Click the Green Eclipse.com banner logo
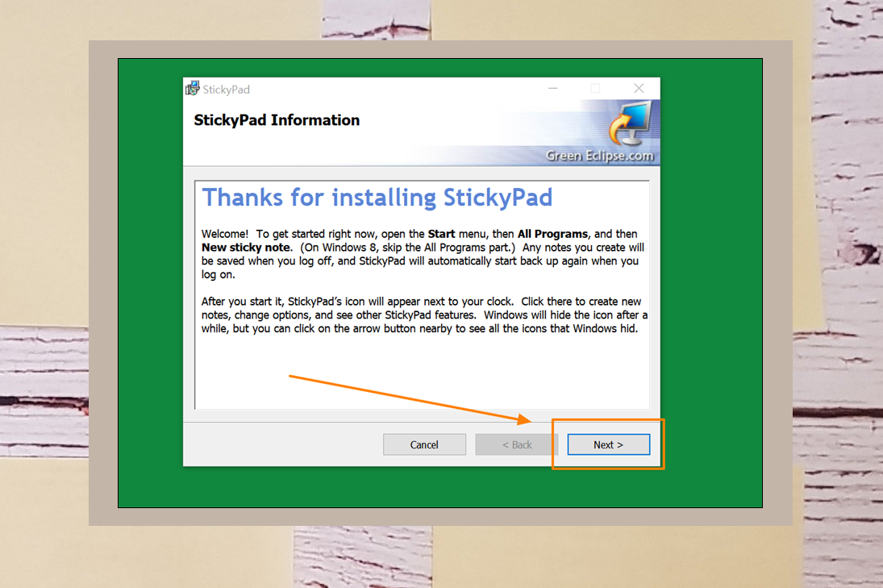This screenshot has height=588, width=883. (599, 156)
